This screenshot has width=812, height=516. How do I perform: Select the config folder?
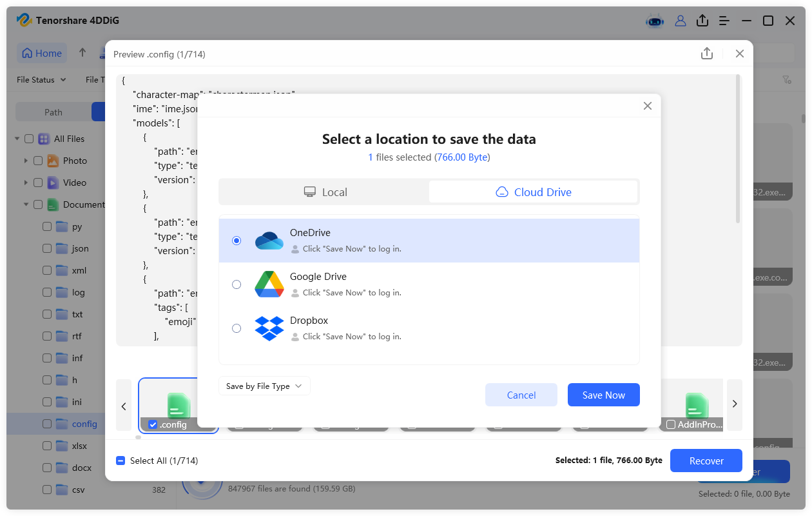[84, 424]
